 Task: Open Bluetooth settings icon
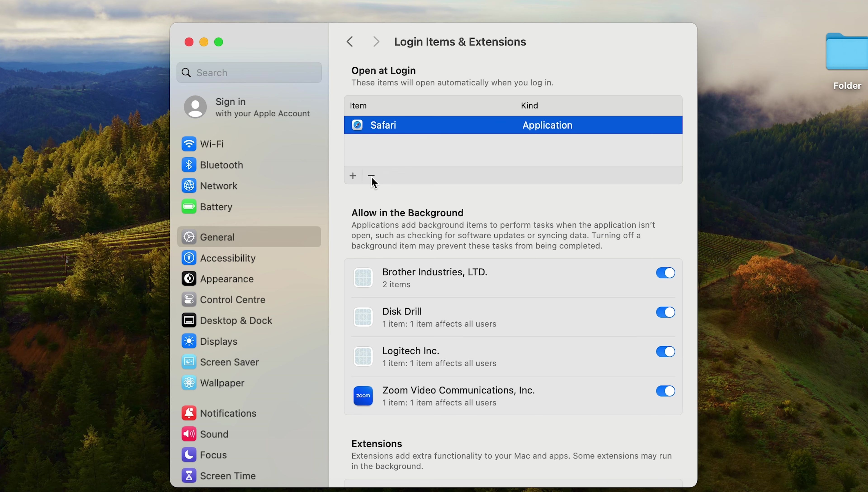click(189, 165)
